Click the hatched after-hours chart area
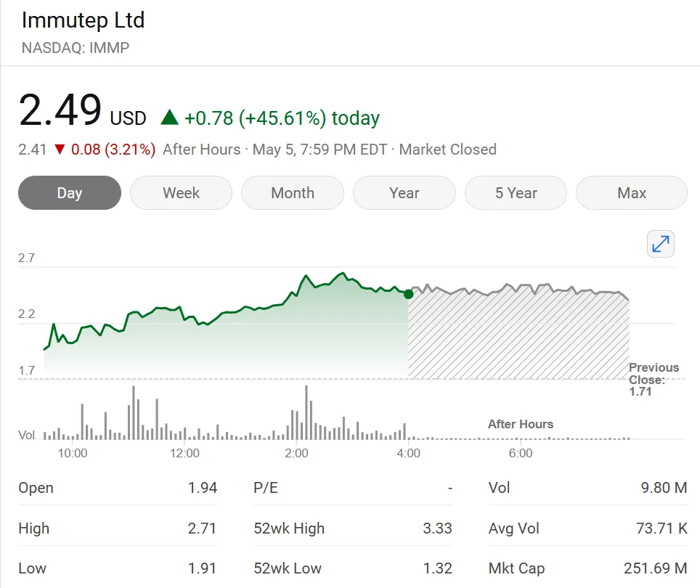700x588 pixels. coord(518,335)
